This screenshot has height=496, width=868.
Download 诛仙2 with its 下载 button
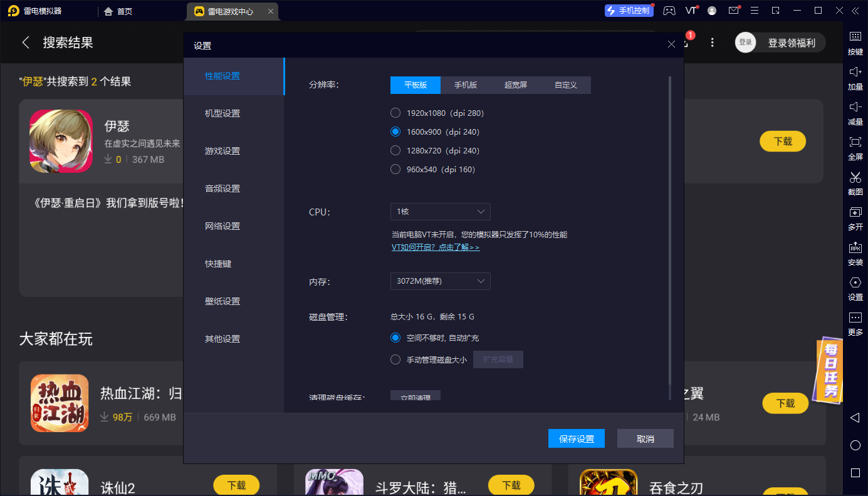[236, 485]
